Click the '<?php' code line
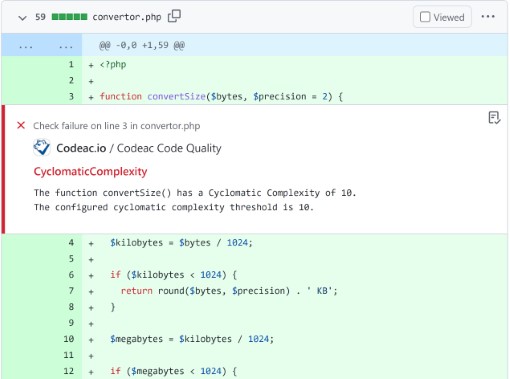This screenshot has width=510, height=379. coord(113,64)
